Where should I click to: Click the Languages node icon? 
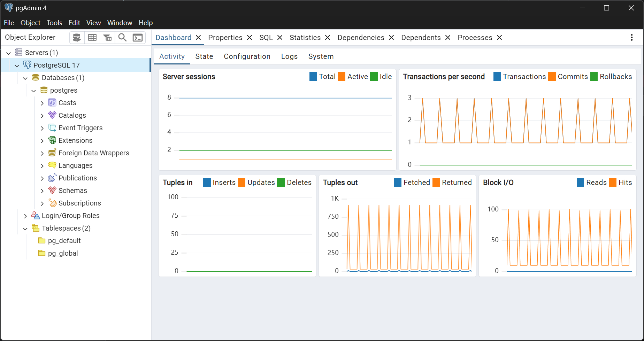52,165
